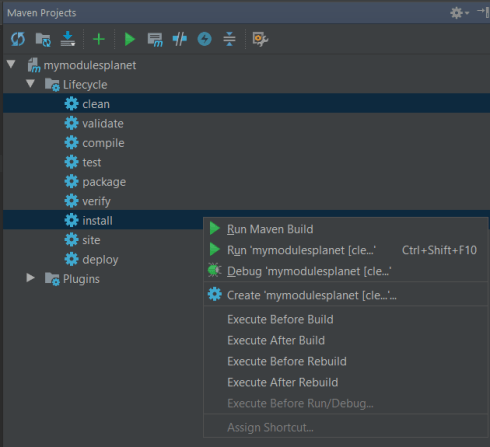Add Maven project with green plus
This screenshot has width=490, height=447.
click(x=99, y=39)
